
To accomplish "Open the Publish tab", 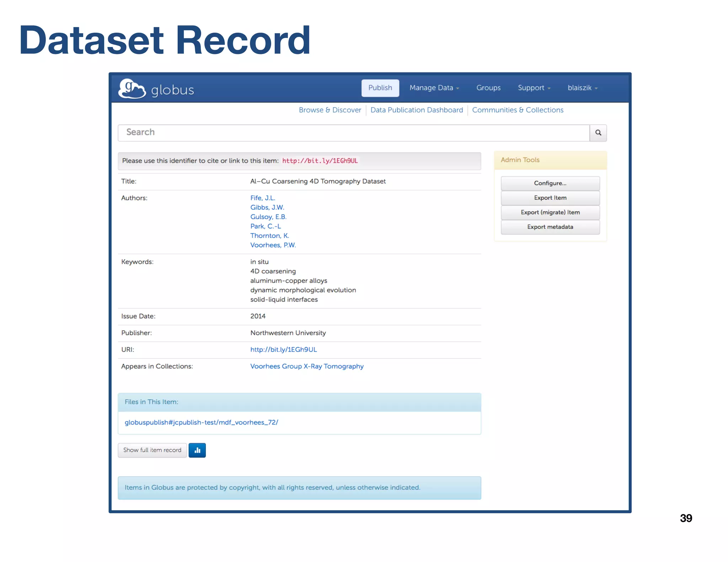I will pyautogui.click(x=380, y=88).
